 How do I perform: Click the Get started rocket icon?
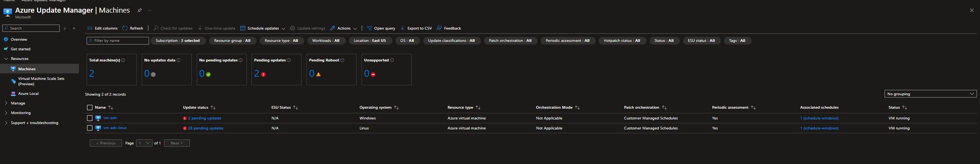[x=6, y=49]
